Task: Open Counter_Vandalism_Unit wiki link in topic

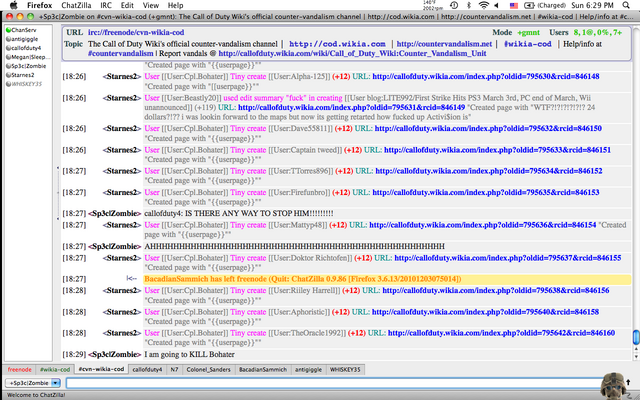Action: pyautogui.click(x=352, y=53)
